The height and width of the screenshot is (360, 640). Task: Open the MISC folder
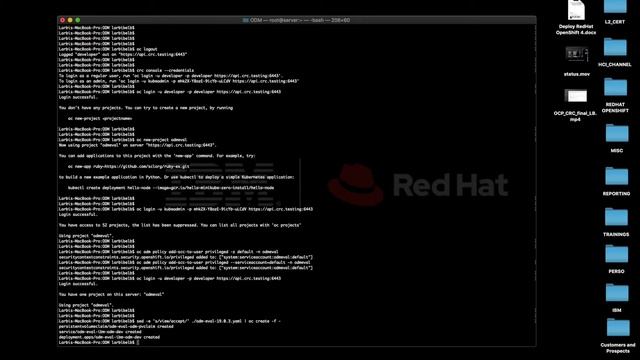tap(617, 133)
